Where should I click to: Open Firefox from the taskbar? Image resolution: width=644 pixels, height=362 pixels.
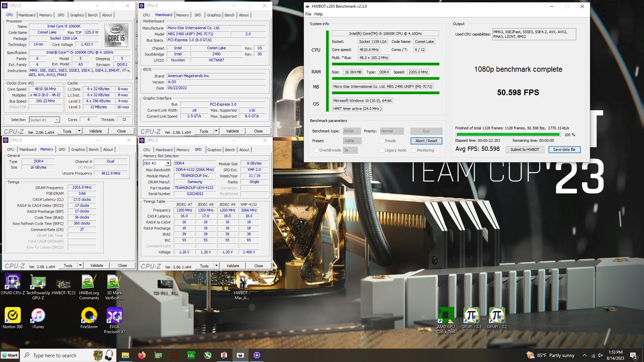click(x=142, y=355)
